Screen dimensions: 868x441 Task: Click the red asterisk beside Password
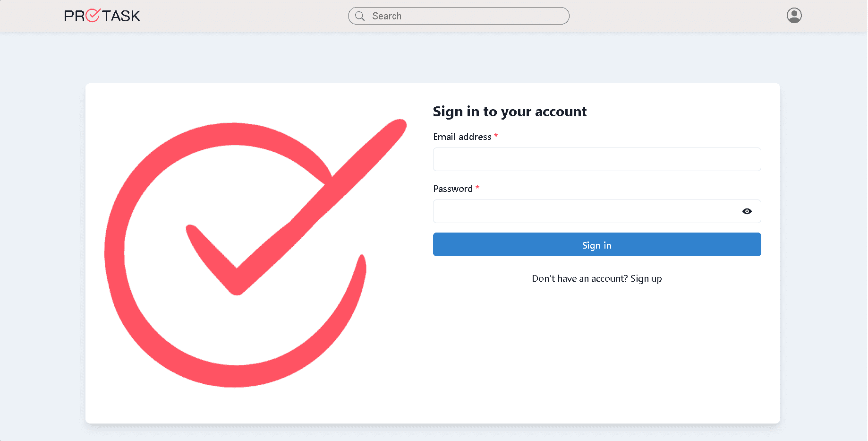pos(477,188)
